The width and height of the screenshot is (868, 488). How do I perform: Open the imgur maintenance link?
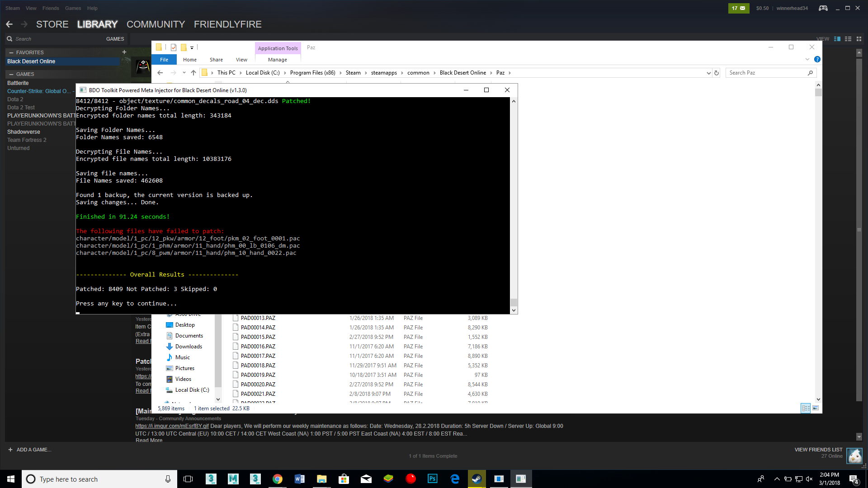[x=172, y=426]
